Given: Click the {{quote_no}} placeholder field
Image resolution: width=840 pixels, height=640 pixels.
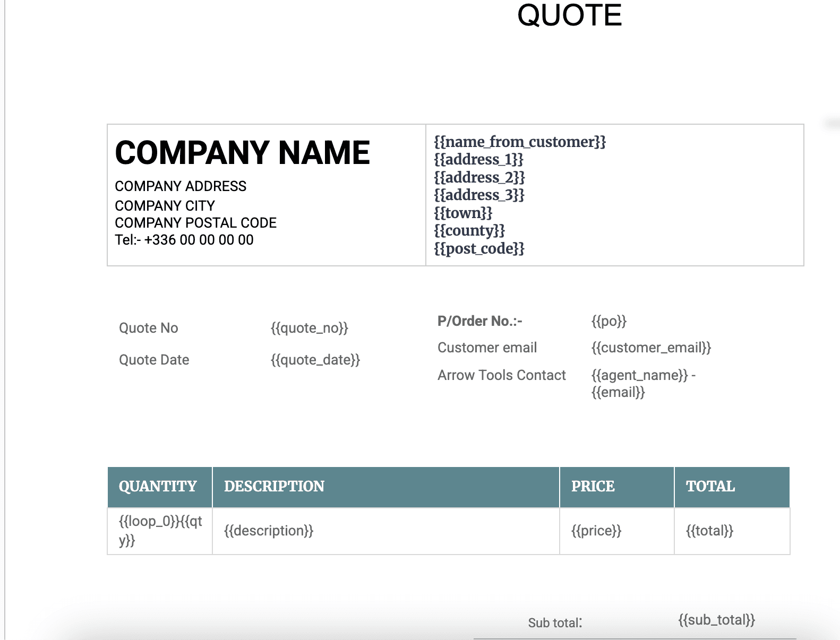Looking at the screenshot, I should [309, 328].
